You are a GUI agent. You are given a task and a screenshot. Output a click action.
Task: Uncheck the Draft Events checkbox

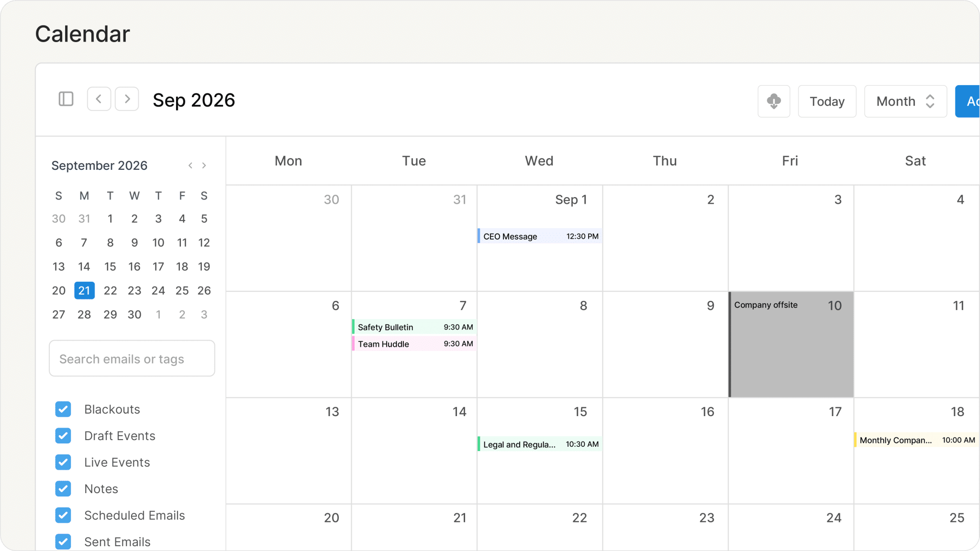click(x=63, y=436)
